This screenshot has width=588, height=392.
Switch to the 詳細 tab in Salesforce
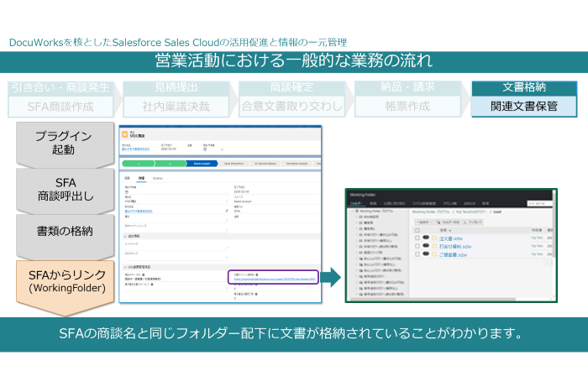click(141, 178)
